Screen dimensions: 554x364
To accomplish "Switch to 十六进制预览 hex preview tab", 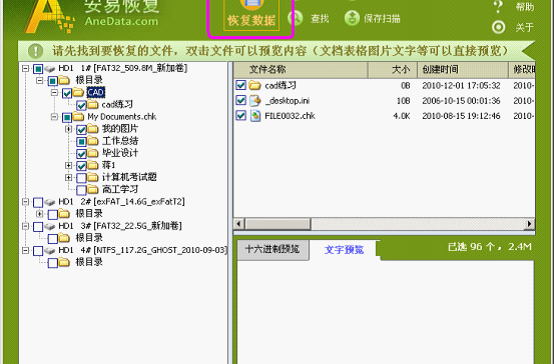I will [x=272, y=249].
